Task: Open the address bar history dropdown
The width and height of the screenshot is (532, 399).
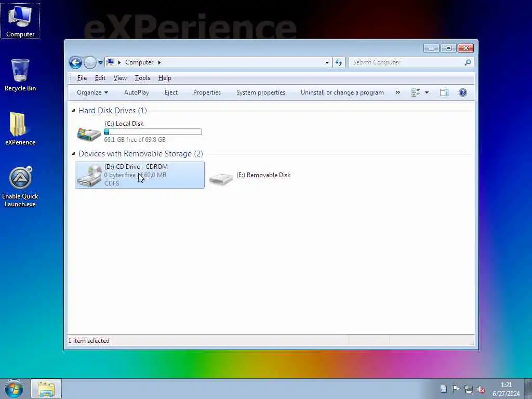Action: point(327,62)
